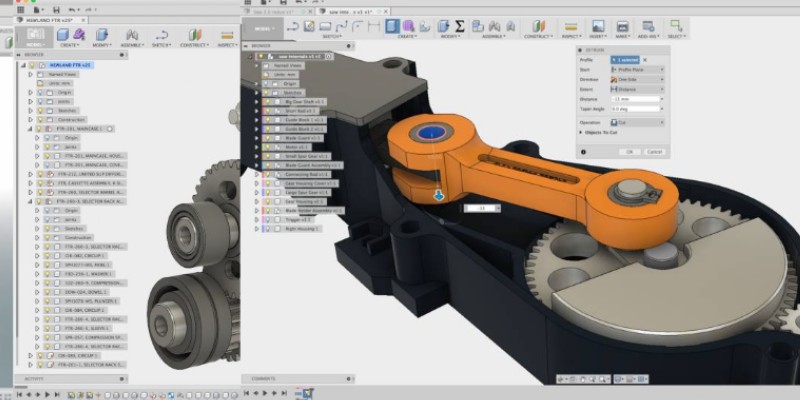800x400 pixels.
Task: Open the Direction 'One Side' dropdown
Action: pos(637,80)
